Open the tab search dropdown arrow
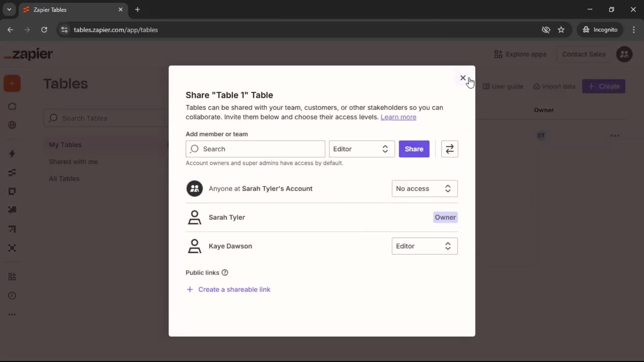Image resolution: width=644 pixels, height=362 pixels. click(x=9, y=10)
